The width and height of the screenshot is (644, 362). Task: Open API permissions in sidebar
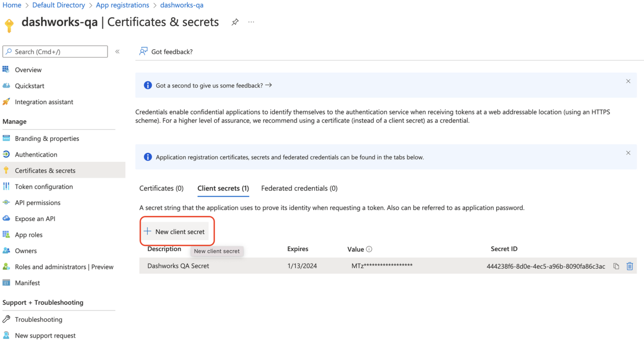click(37, 203)
